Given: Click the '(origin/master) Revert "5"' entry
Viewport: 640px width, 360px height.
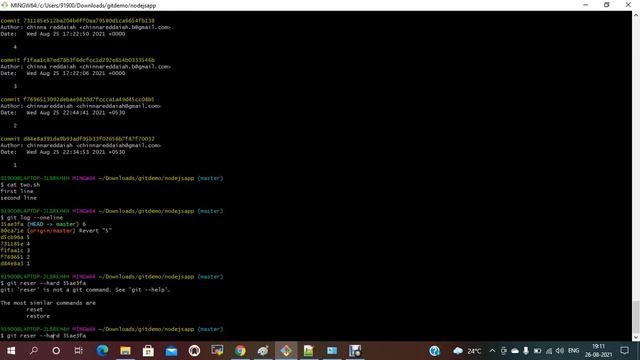Looking at the screenshot, I should (56, 231).
